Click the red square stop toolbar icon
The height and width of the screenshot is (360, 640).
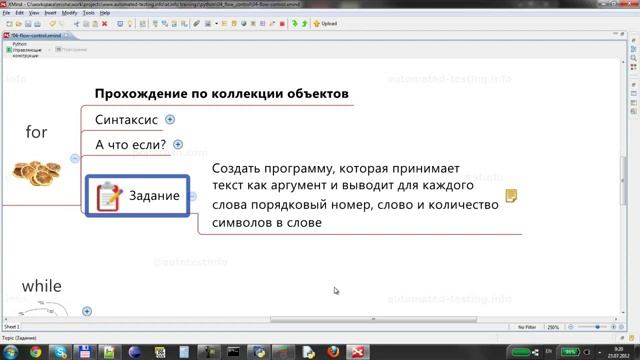282,24
